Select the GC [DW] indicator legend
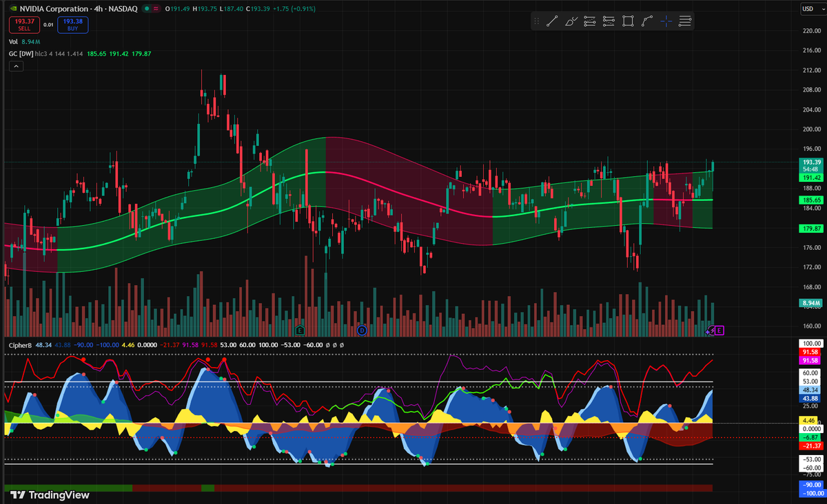 tap(80, 54)
